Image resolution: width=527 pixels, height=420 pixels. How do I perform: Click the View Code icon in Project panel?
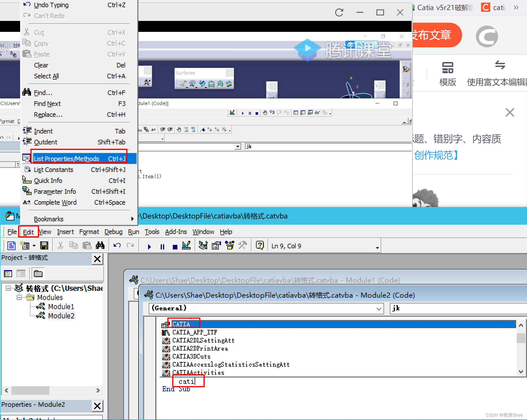(8, 274)
